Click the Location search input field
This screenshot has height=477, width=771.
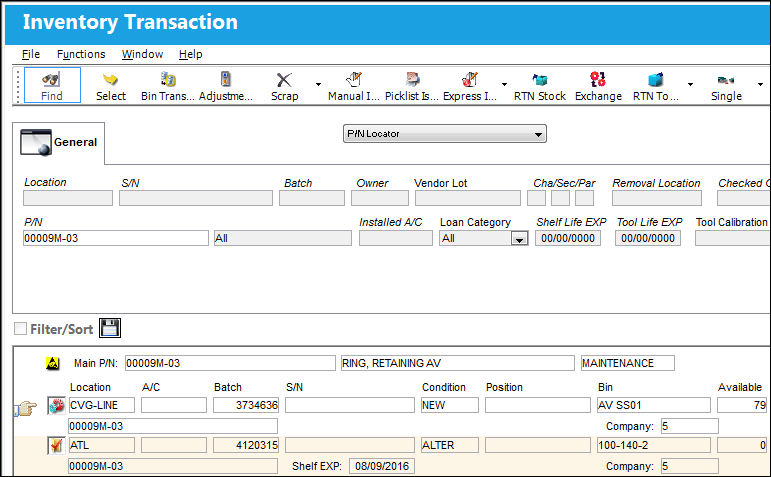coord(68,198)
